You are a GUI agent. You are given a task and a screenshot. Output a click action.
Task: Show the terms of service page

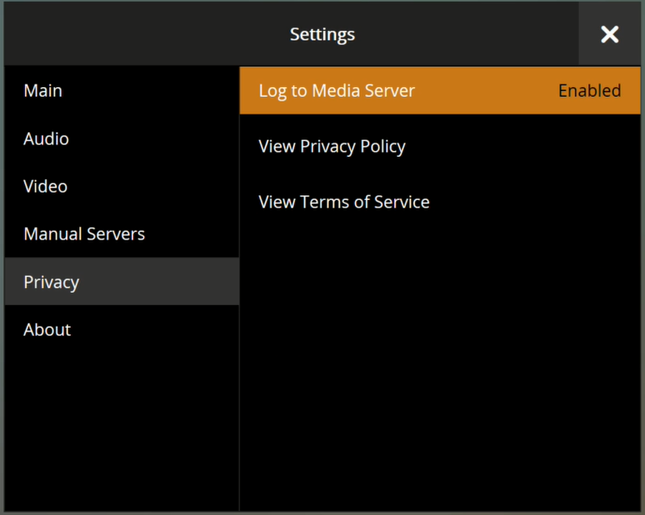coord(344,202)
